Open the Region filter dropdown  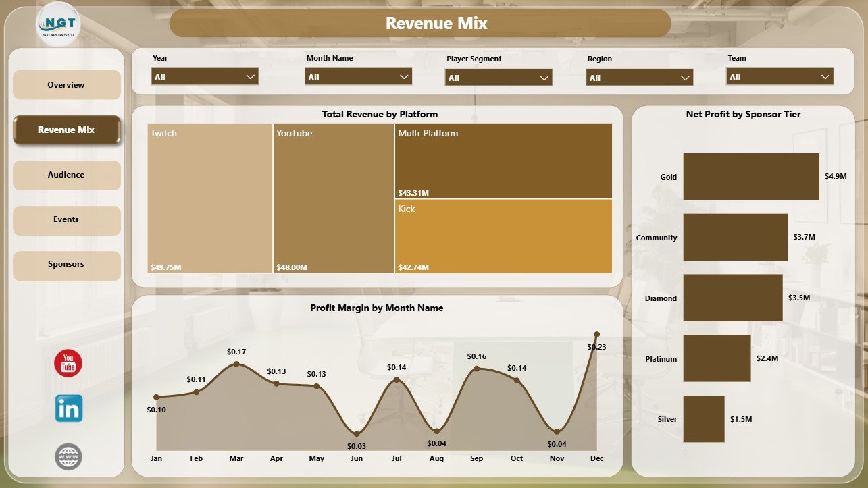pyautogui.click(x=640, y=78)
